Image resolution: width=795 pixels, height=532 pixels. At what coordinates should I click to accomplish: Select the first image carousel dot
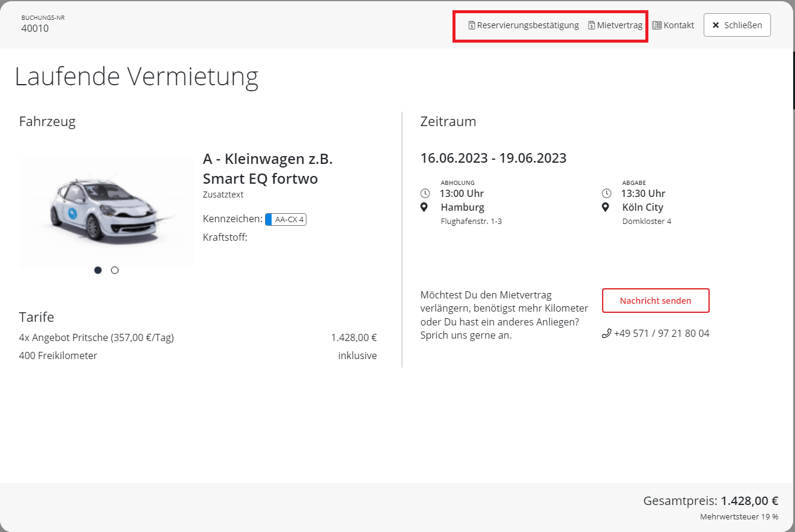(x=98, y=270)
